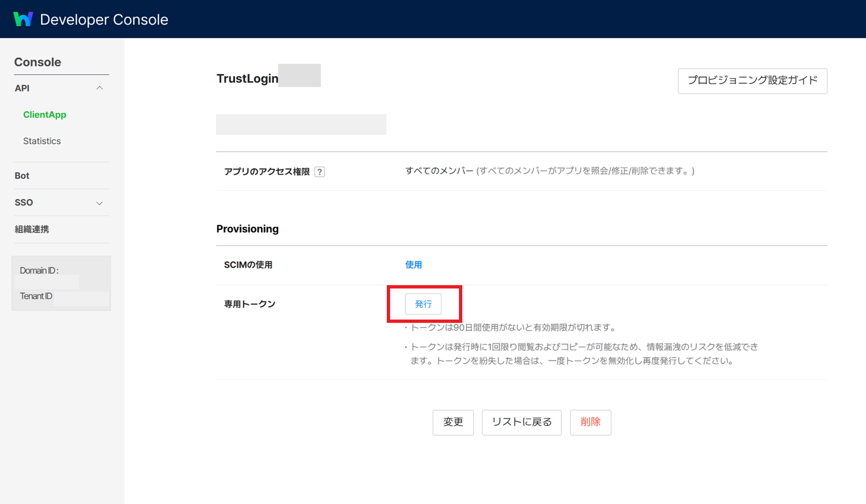Click the アプリのアクセス権限 label

tap(267, 172)
